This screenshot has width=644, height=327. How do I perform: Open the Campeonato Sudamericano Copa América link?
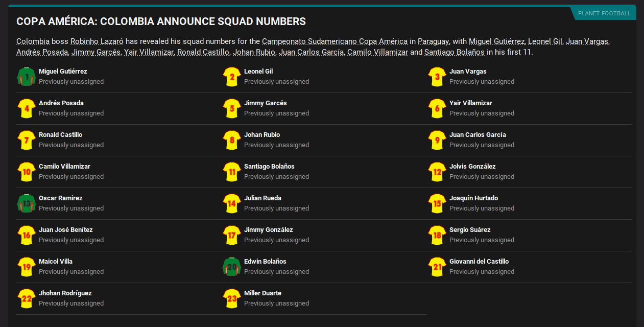[x=335, y=41]
